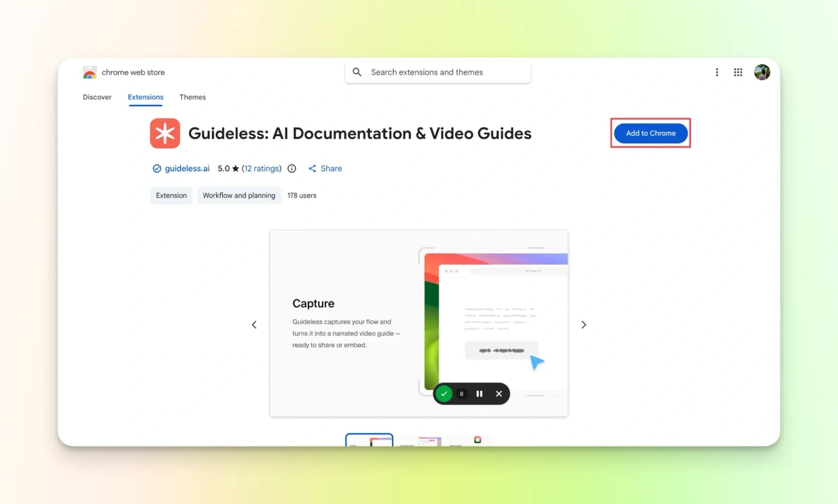The height and width of the screenshot is (504, 838).
Task: Open the search extensions field
Action: click(x=436, y=72)
